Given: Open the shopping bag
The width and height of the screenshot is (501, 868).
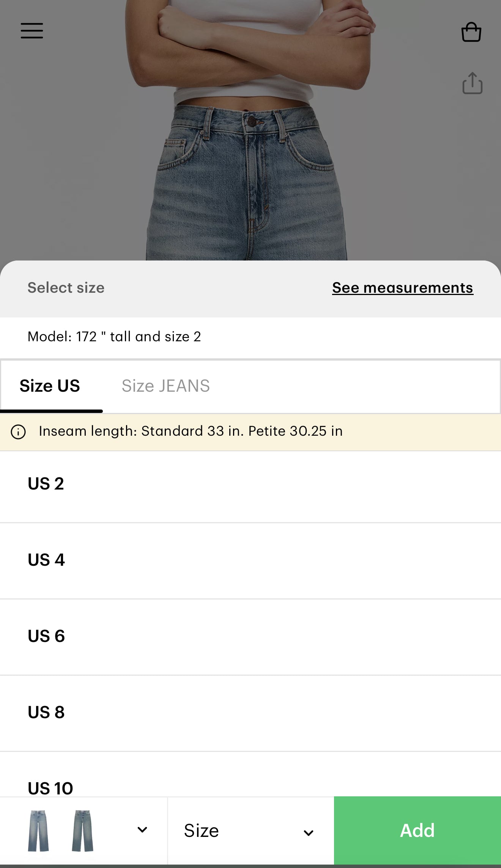Looking at the screenshot, I should [471, 32].
